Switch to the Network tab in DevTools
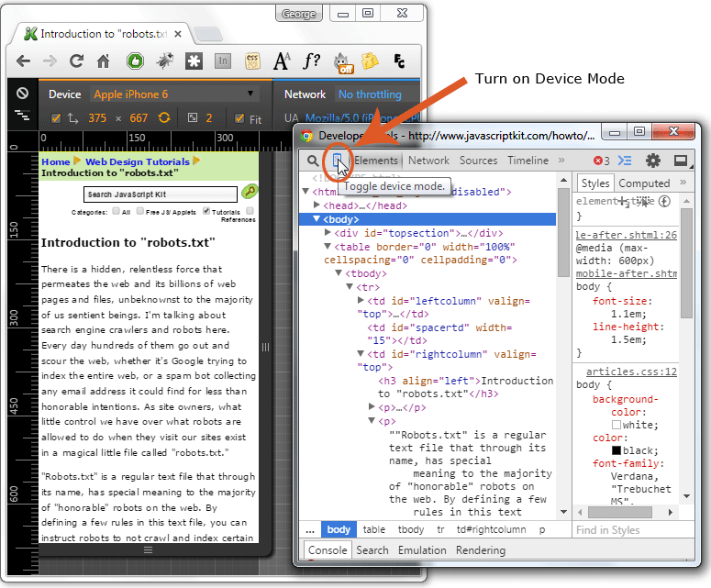The height and width of the screenshot is (588, 711). [428, 161]
